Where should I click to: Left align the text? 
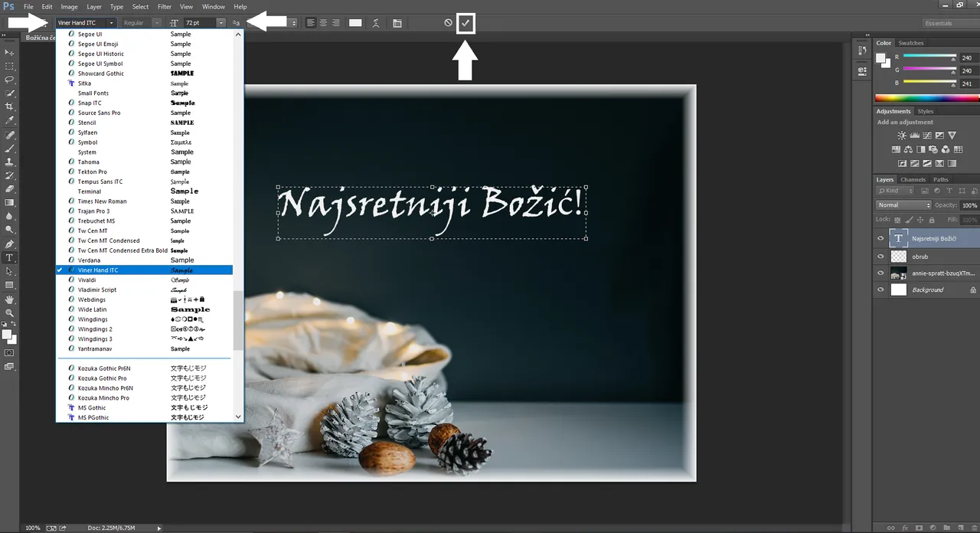click(311, 23)
